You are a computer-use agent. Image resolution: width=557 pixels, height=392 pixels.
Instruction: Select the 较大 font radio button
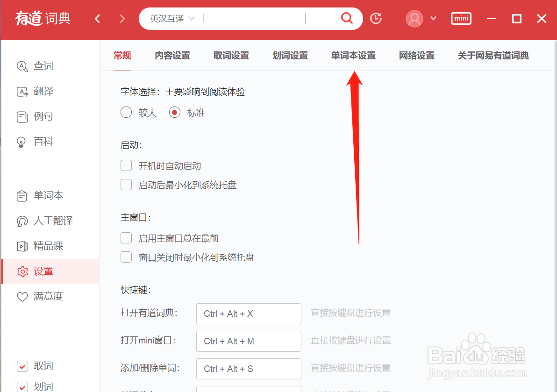coord(126,113)
